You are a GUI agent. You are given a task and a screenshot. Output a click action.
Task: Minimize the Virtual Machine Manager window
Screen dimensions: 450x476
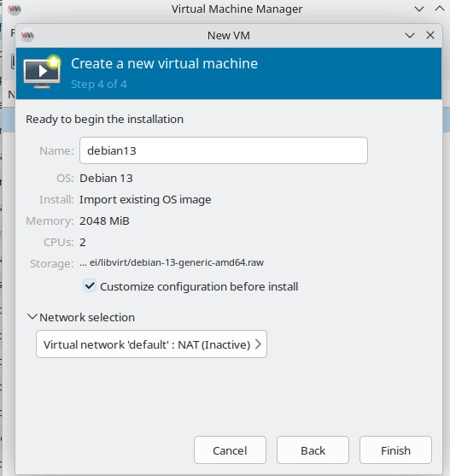pos(419,9)
